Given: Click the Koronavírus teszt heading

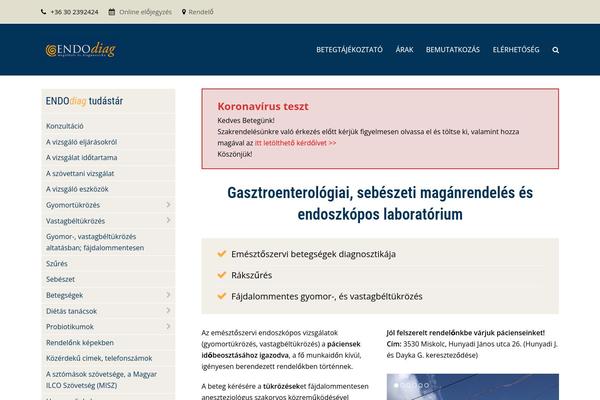Looking at the screenshot, I should (263, 106).
